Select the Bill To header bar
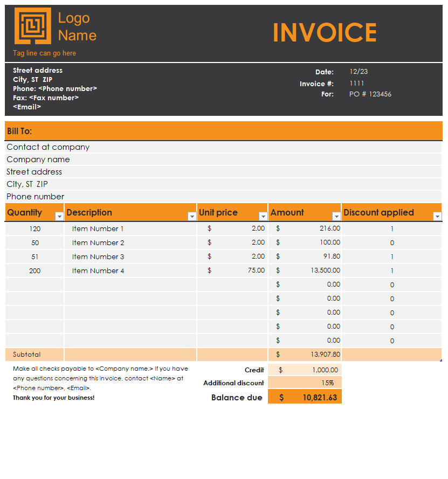The width and height of the screenshot is (448, 479). [x=223, y=131]
